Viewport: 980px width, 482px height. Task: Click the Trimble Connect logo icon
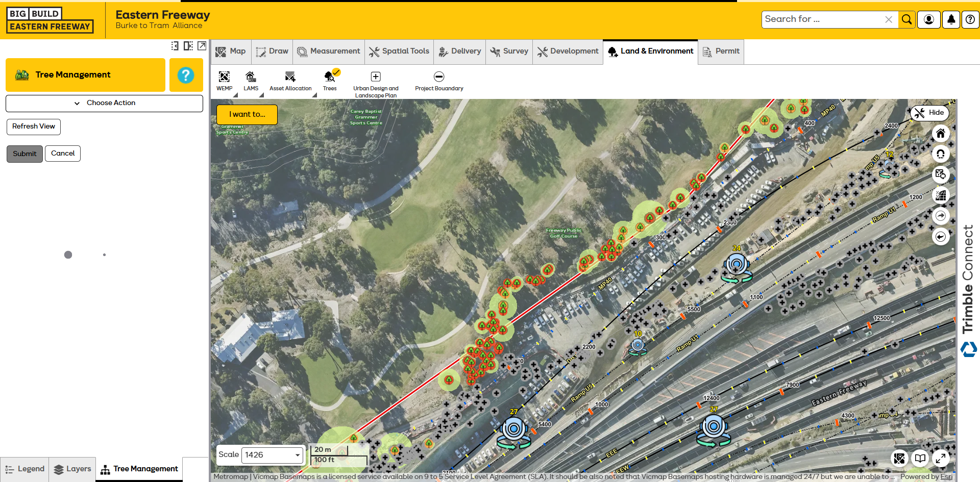coord(968,349)
